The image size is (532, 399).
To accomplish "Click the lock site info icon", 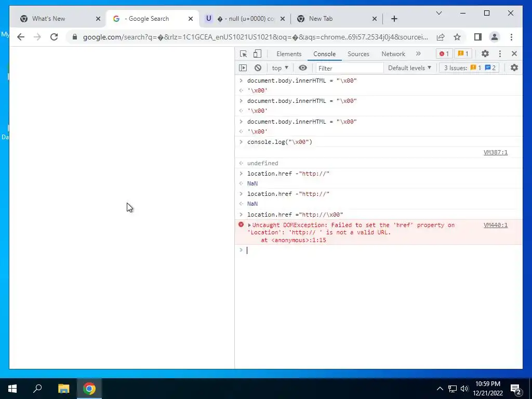I will point(75,37).
